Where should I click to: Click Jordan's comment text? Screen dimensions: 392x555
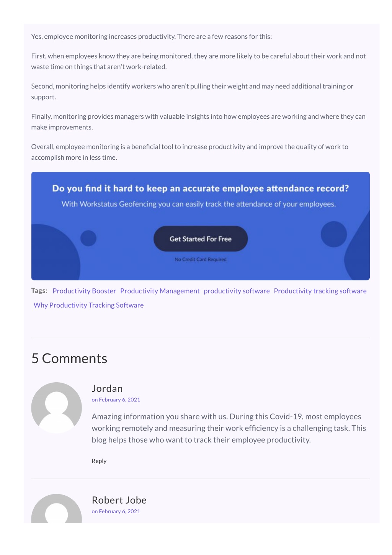[x=229, y=428]
